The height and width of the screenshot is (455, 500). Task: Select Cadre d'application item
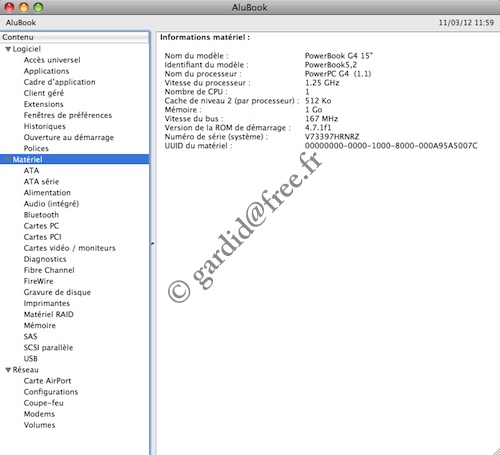(59, 82)
